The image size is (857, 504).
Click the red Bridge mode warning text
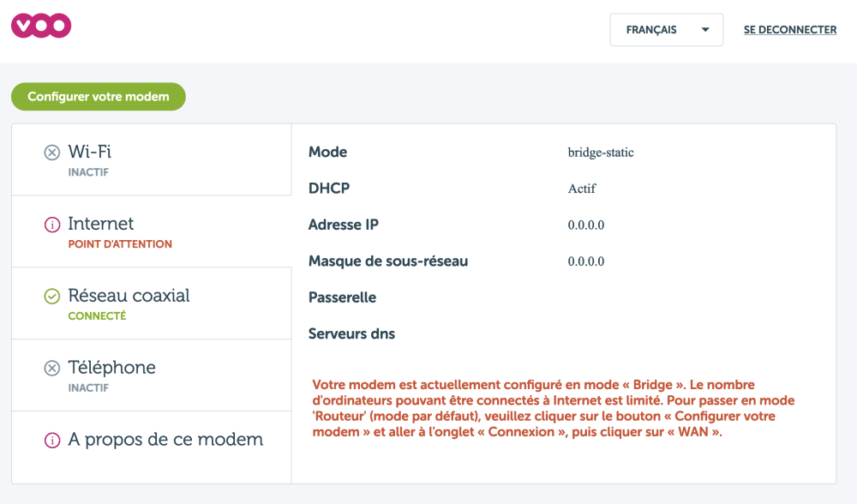click(554, 409)
